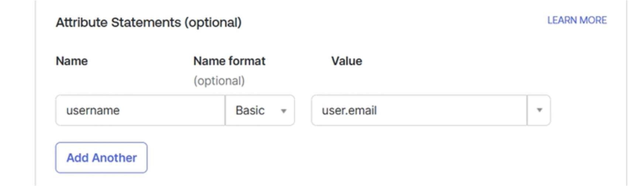Viewport: 644px width, 186px height.
Task: Click empty space right of "username" text
Action: 173,110
